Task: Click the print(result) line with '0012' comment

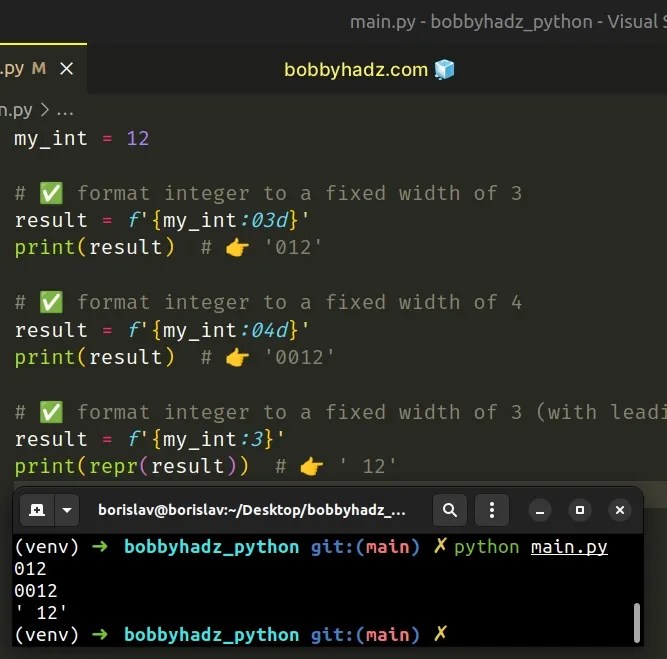Action: (x=174, y=357)
